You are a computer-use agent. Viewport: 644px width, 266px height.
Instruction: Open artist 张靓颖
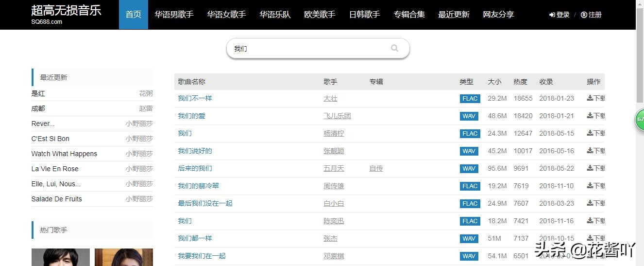pos(334,151)
